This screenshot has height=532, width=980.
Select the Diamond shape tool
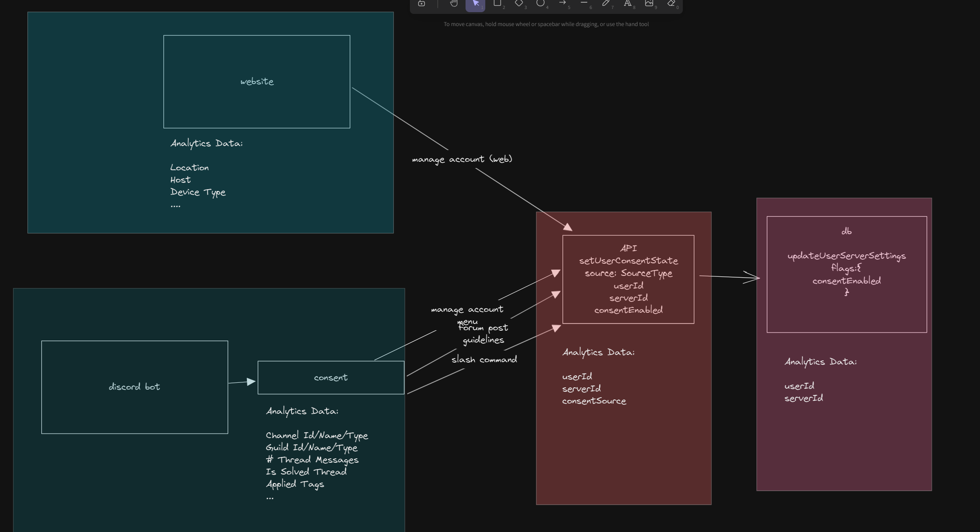pos(519,4)
